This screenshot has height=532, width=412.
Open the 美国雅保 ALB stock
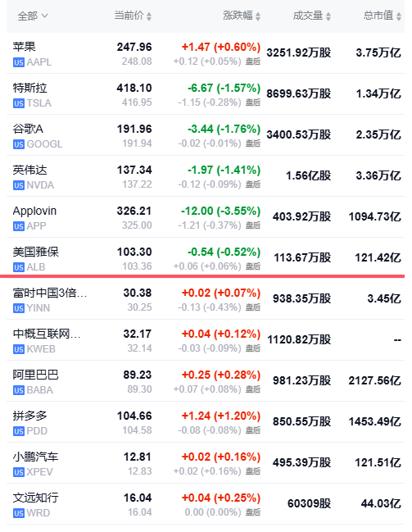pos(206,258)
